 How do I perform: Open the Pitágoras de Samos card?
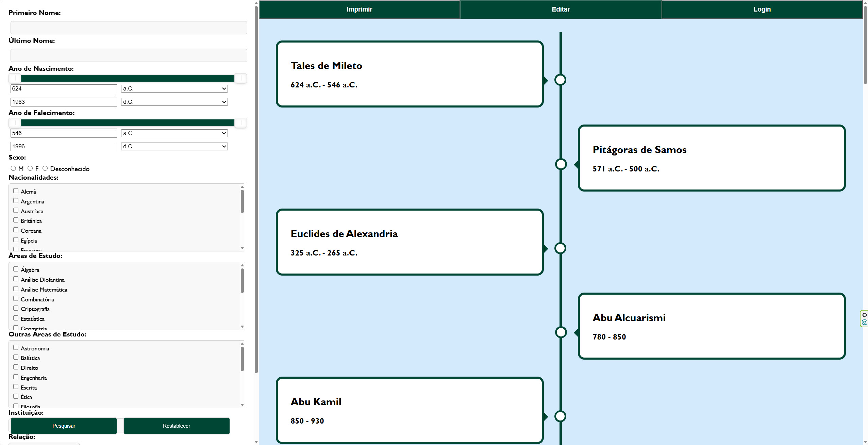coord(712,158)
